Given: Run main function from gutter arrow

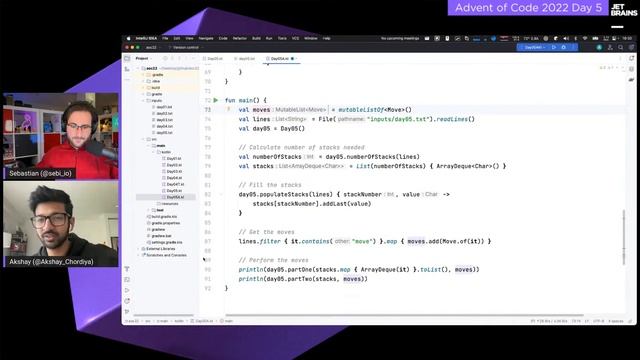Looking at the screenshot, I should tap(216, 100).
